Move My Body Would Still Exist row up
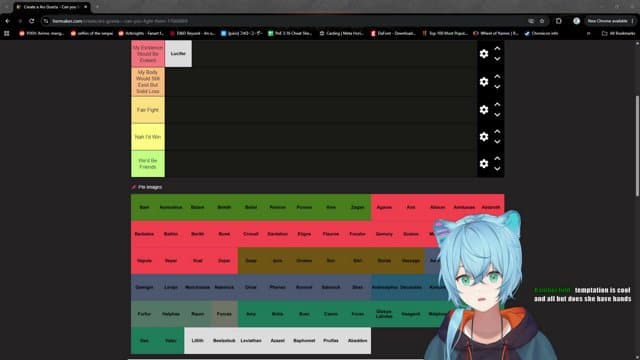 (497, 76)
